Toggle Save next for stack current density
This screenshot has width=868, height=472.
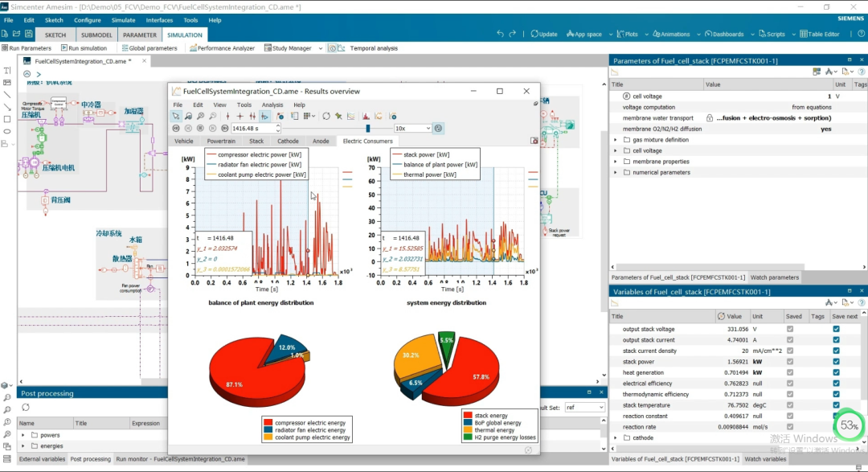[836, 351]
